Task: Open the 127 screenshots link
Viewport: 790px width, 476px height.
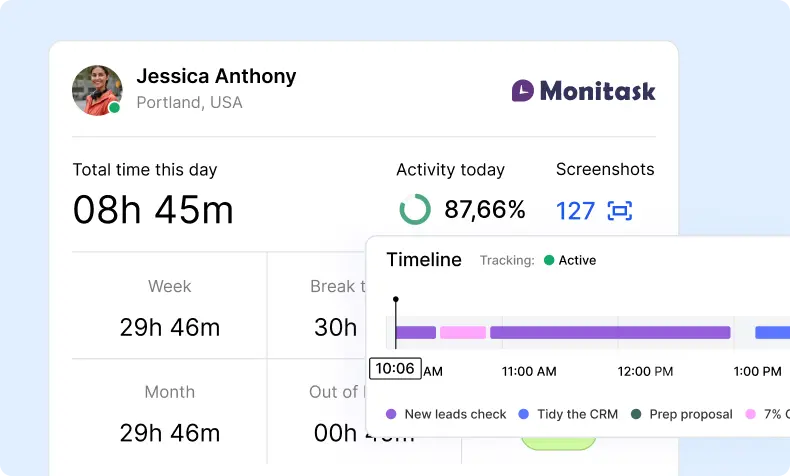Action: tap(575, 211)
